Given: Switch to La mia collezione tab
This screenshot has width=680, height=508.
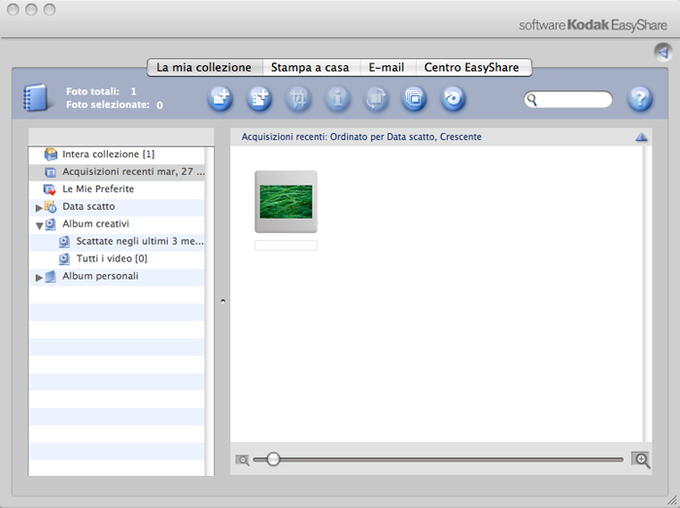Looking at the screenshot, I should point(205,68).
